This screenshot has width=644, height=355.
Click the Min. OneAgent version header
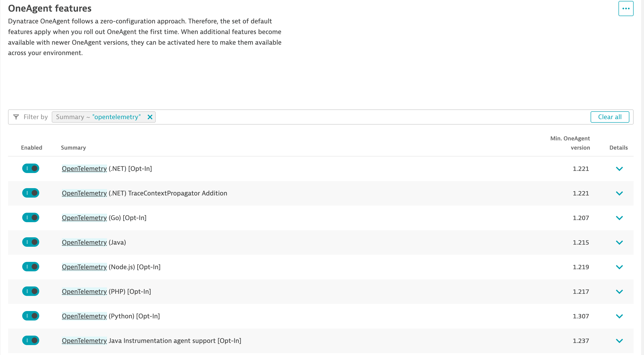pyautogui.click(x=570, y=143)
